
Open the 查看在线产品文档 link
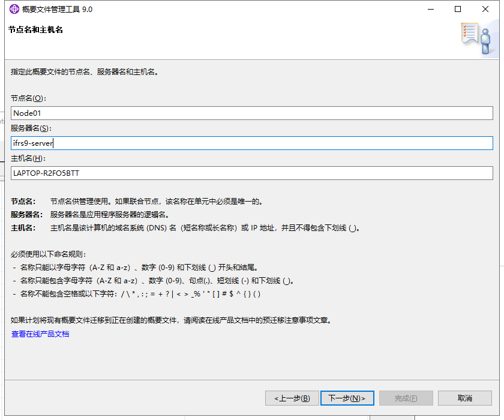point(40,334)
